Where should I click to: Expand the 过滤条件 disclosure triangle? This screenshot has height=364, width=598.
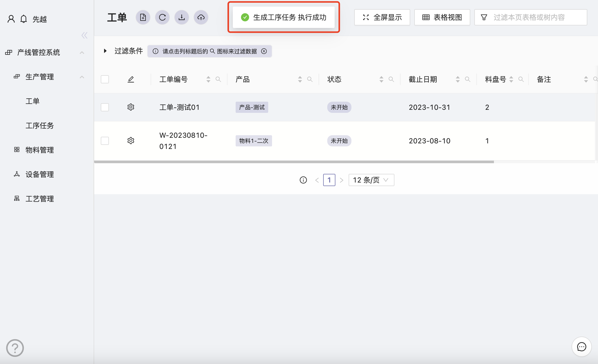[105, 51]
